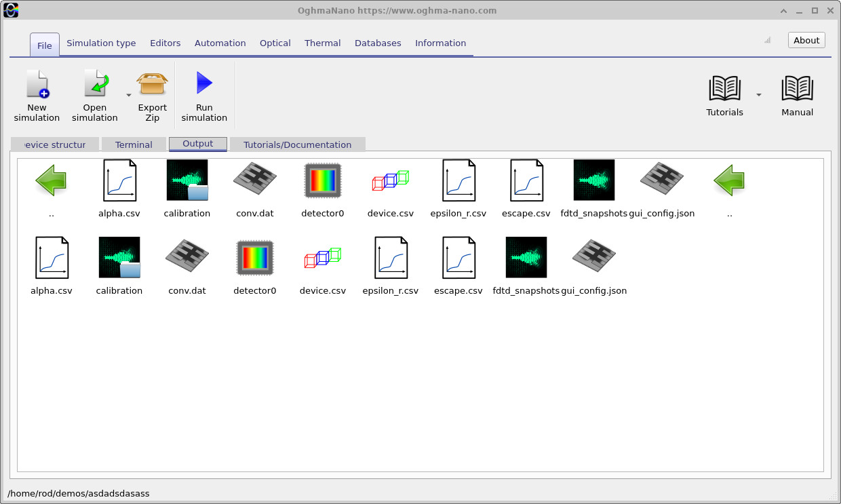Open the Simulation type ribbon tab

[x=101, y=43]
